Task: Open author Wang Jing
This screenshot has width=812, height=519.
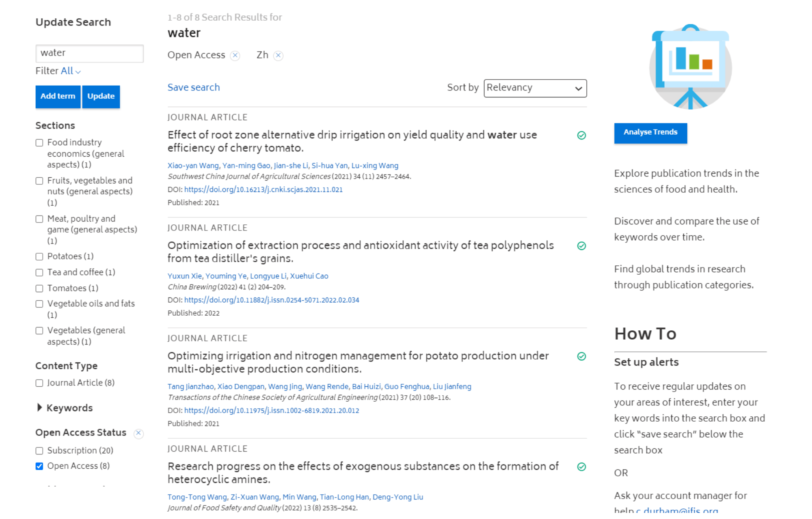Action: tap(285, 386)
